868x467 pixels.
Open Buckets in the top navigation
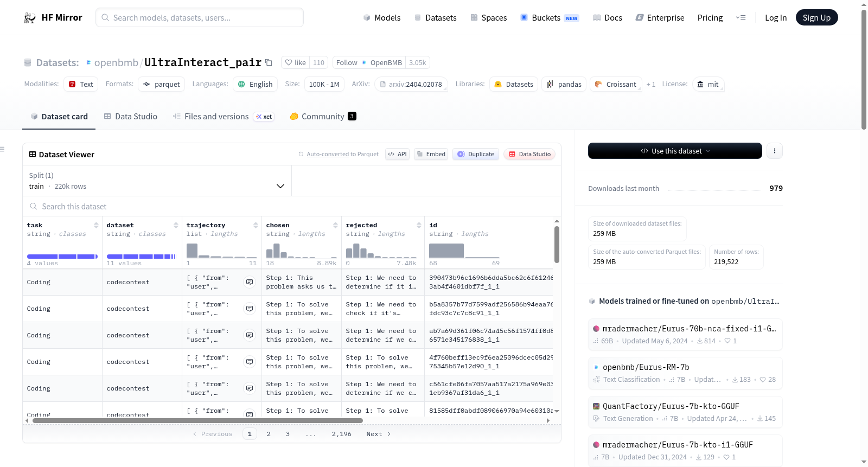(x=550, y=18)
